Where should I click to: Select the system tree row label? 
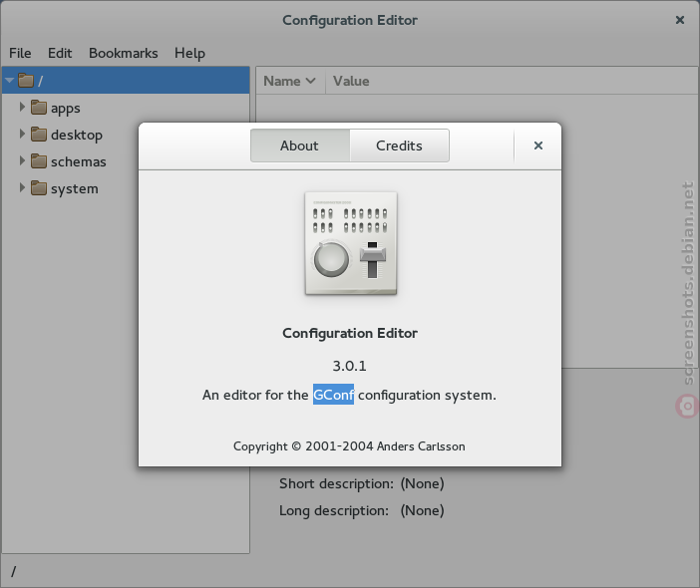click(x=75, y=188)
